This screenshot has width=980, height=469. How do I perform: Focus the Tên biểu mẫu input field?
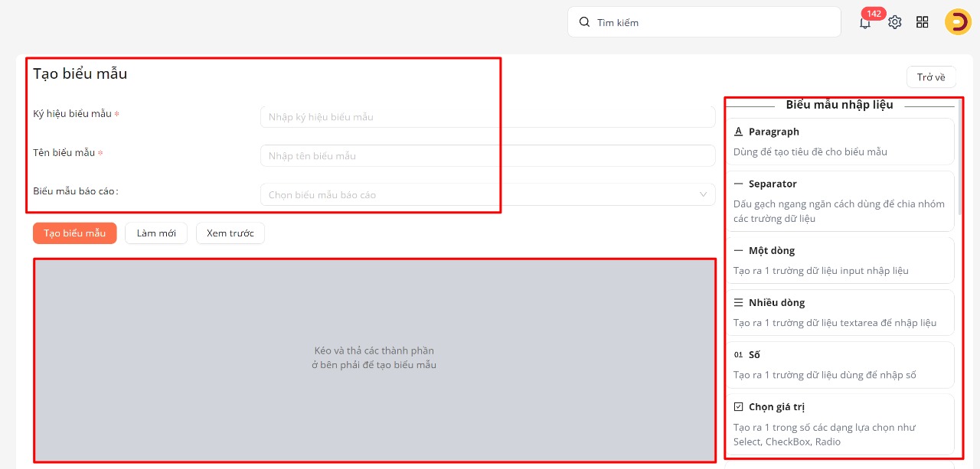click(x=487, y=156)
